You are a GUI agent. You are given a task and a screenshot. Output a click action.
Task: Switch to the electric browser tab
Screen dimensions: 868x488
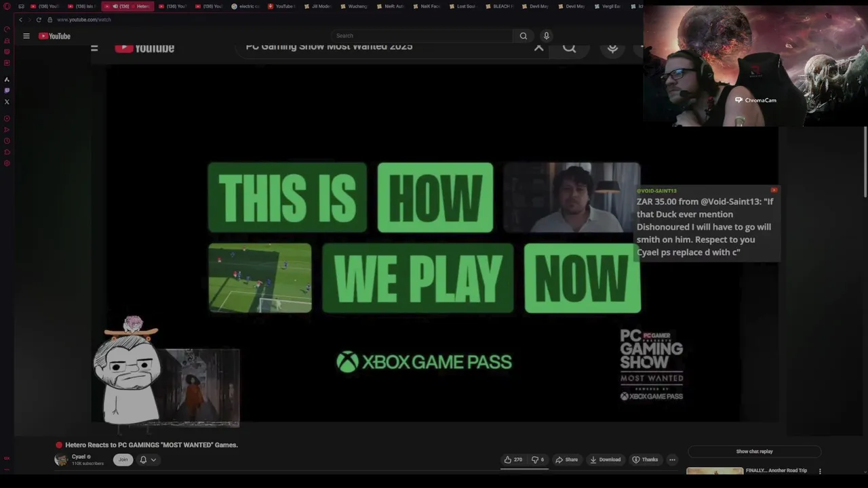tap(245, 6)
